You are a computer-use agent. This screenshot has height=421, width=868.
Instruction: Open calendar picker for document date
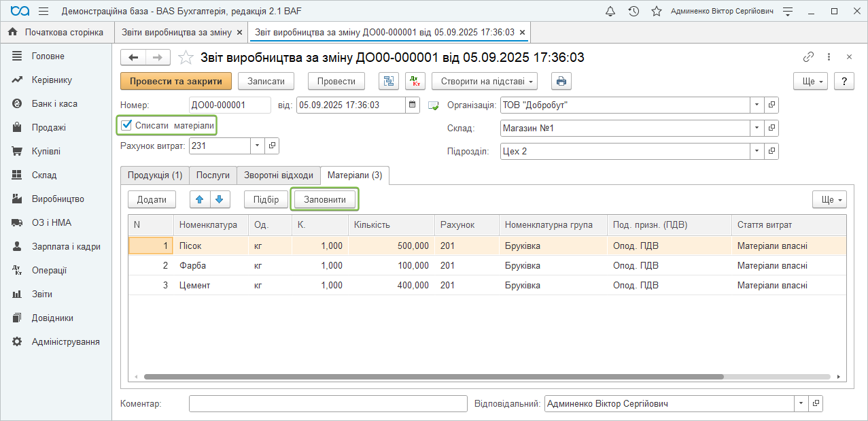point(413,105)
